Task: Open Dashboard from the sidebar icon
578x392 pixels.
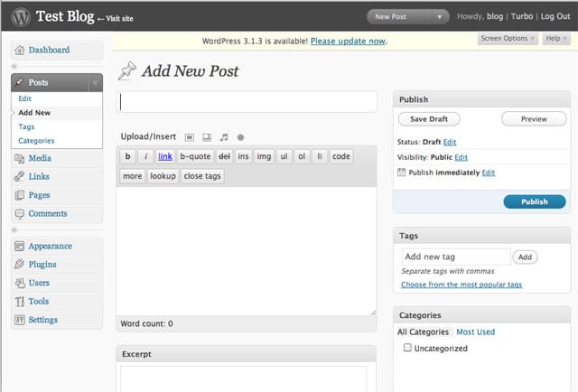Action: 20,51
